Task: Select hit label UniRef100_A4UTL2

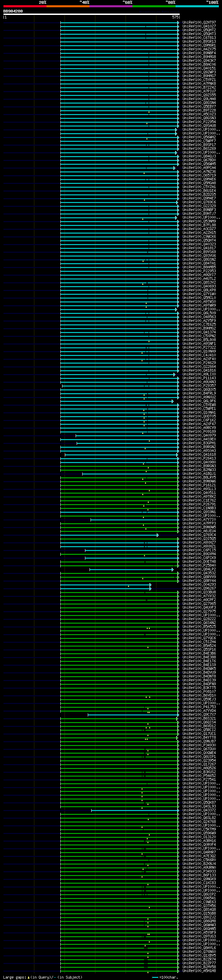Action: coord(199,279)
